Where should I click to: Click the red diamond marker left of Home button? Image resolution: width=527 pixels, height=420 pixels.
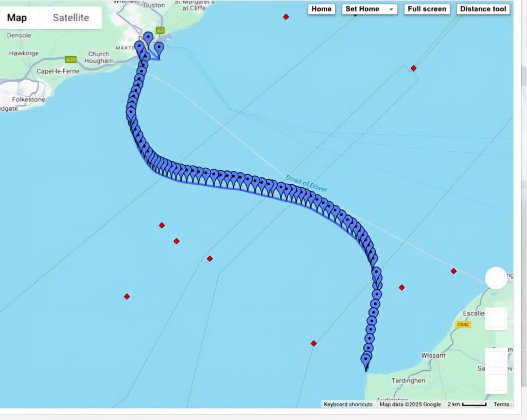point(286,17)
